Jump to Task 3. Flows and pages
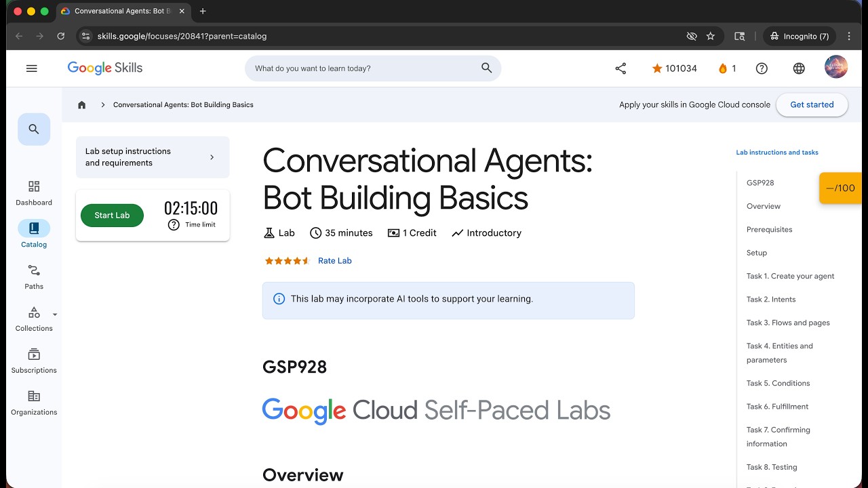Image resolution: width=868 pixels, height=488 pixels. (x=788, y=323)
